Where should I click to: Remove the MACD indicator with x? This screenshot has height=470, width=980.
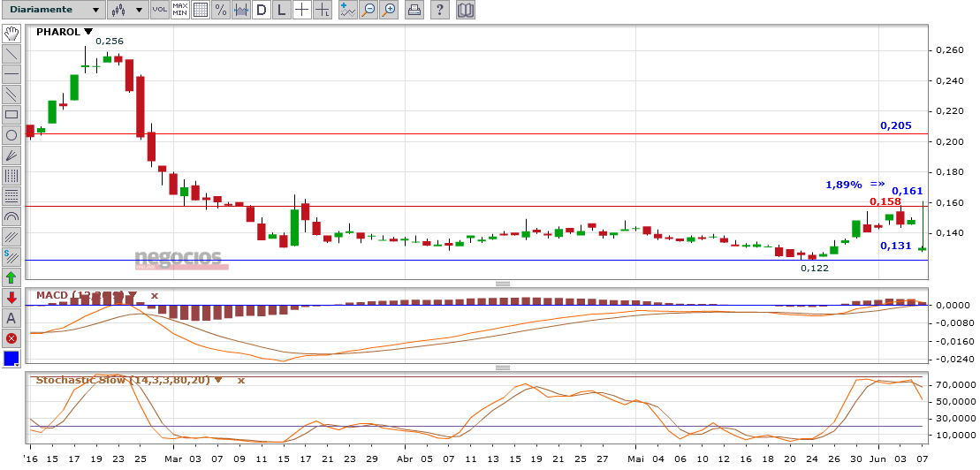pos(154,295)
